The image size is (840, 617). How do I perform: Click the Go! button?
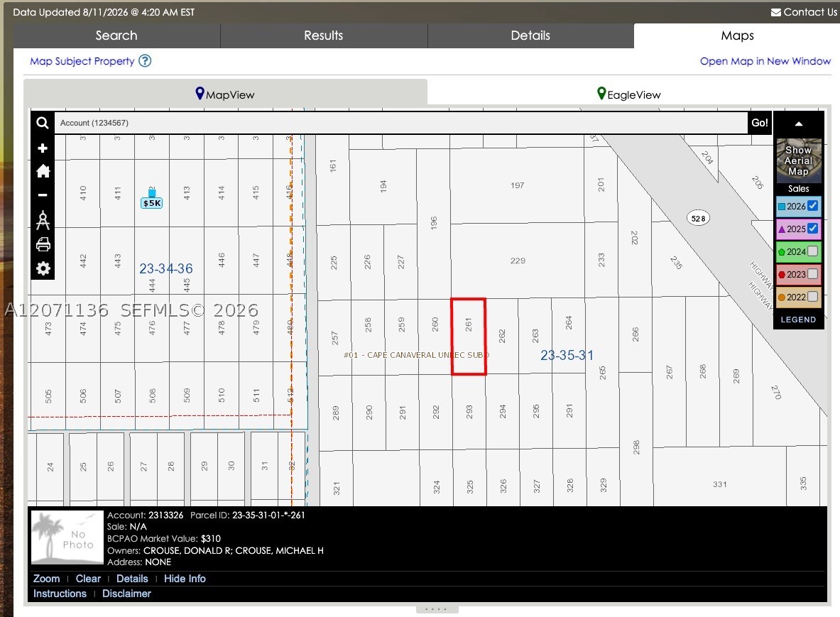pos(759,123)
